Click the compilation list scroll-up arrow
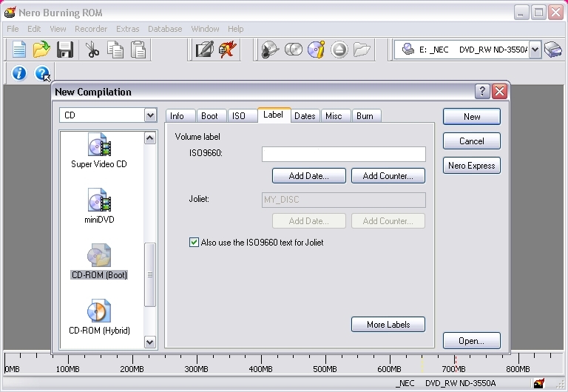 click(150, 138)
